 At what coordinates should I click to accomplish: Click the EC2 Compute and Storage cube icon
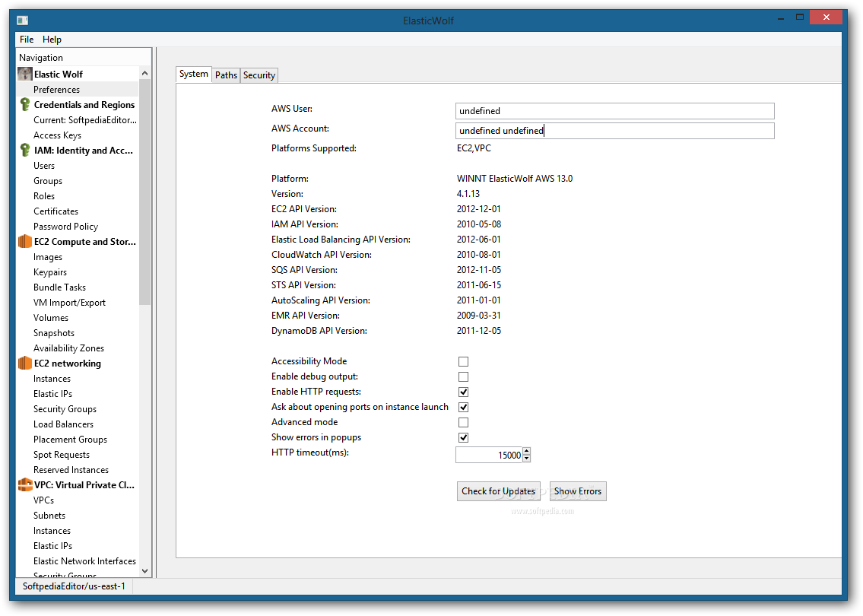25,242
